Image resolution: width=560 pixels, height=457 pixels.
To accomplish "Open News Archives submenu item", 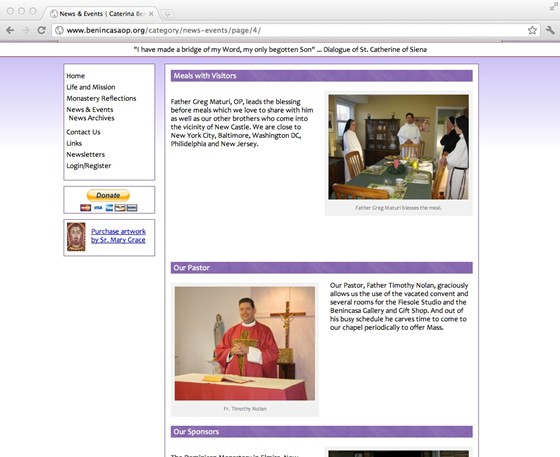I will (x=91, y=118).
